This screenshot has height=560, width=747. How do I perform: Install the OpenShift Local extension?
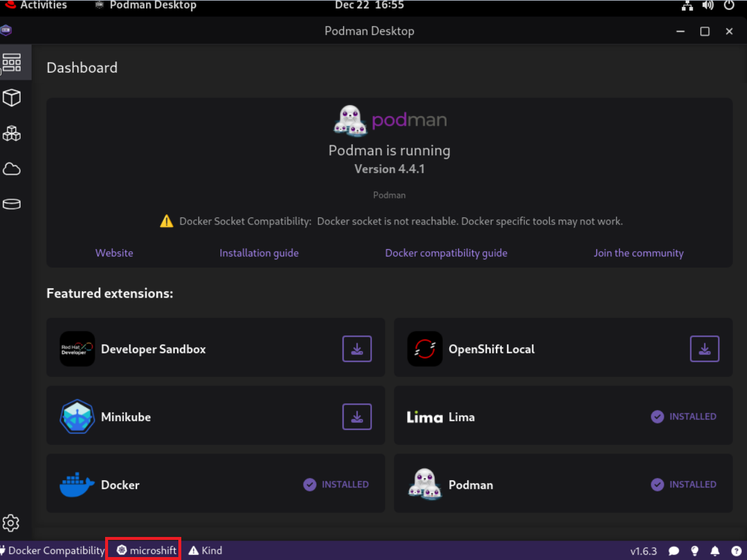tap(704, 349)
